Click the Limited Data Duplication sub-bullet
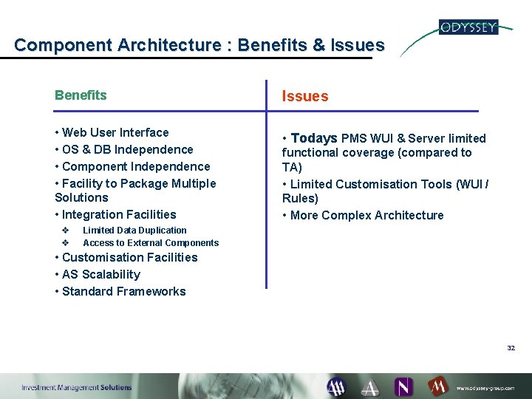This screenshot has width=532, height=399. 125,231
